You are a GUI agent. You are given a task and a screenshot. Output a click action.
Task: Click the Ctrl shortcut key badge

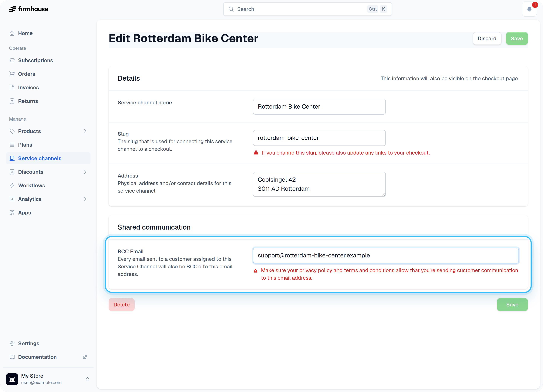[x=373, y=9]
